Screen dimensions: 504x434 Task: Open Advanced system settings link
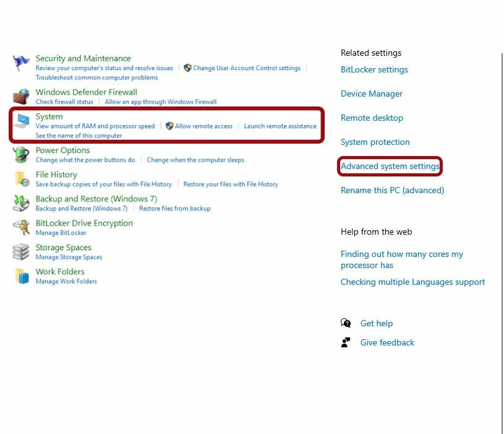[x=390, y=166]
